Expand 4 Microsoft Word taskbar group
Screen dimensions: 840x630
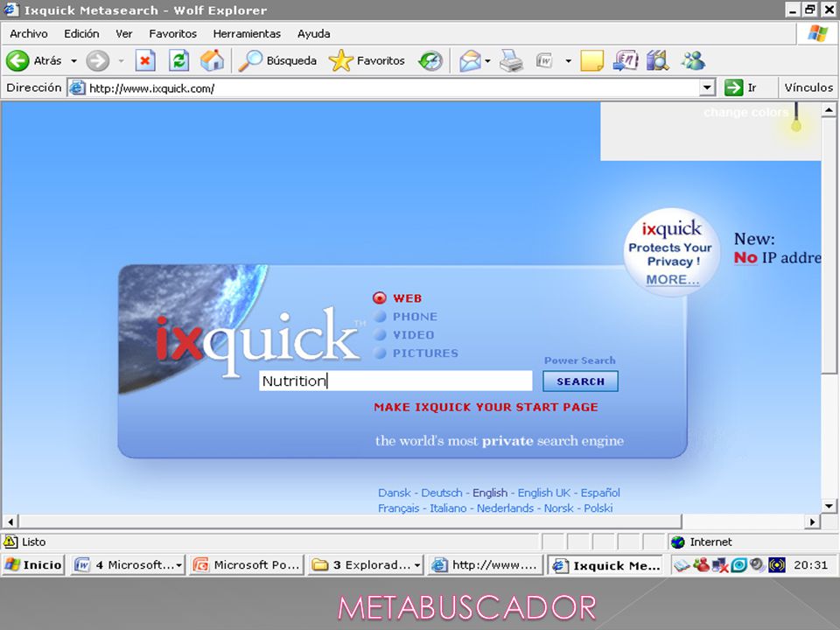tap(128, 564)
